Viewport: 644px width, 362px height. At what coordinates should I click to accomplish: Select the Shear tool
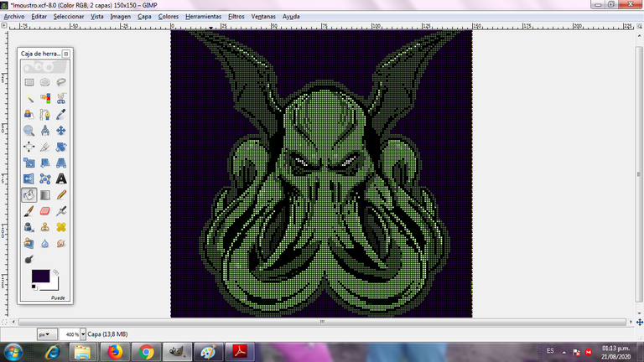[44, 163]
